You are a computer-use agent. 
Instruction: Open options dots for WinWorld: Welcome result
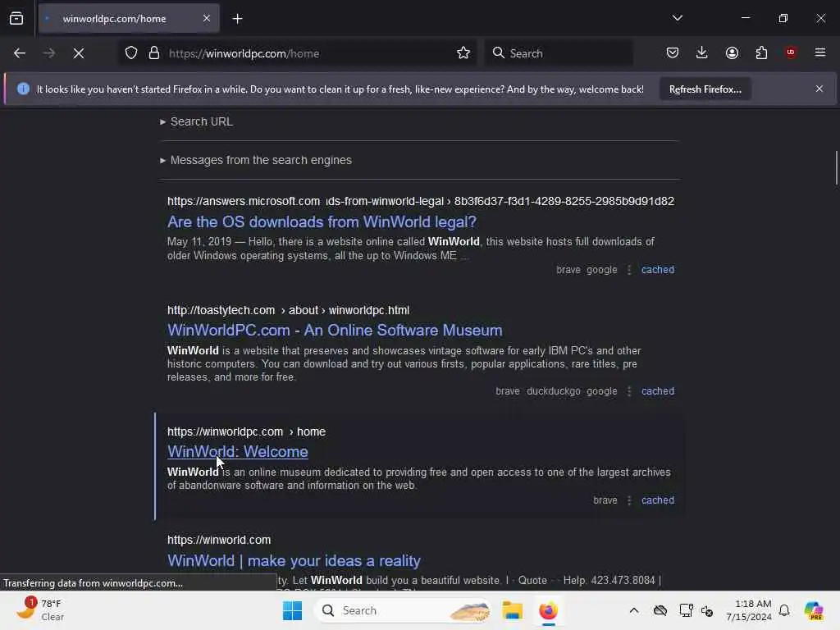pyautogui.click(x=629, y=500)
